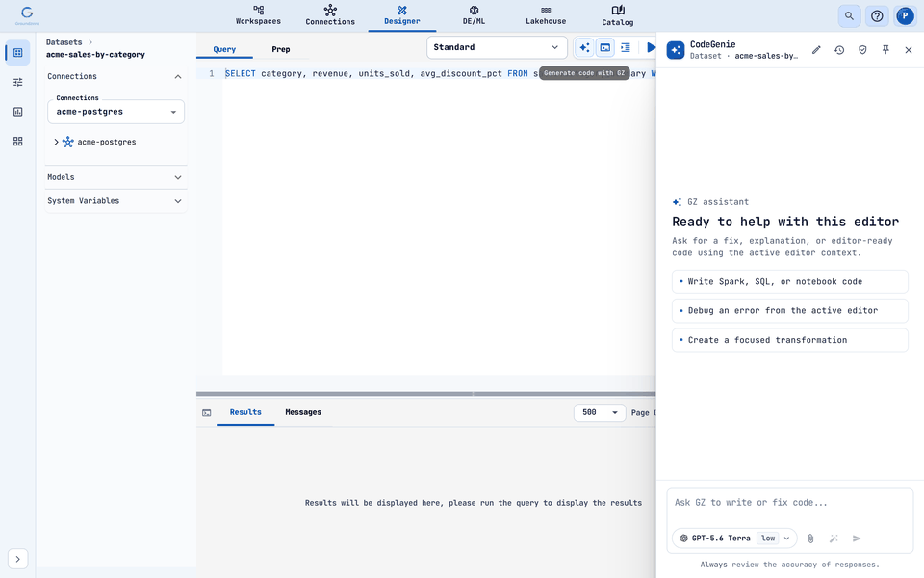Screen dimensions: 924x578
Task: Open the Workspaces section
Action: coord(258,15)
